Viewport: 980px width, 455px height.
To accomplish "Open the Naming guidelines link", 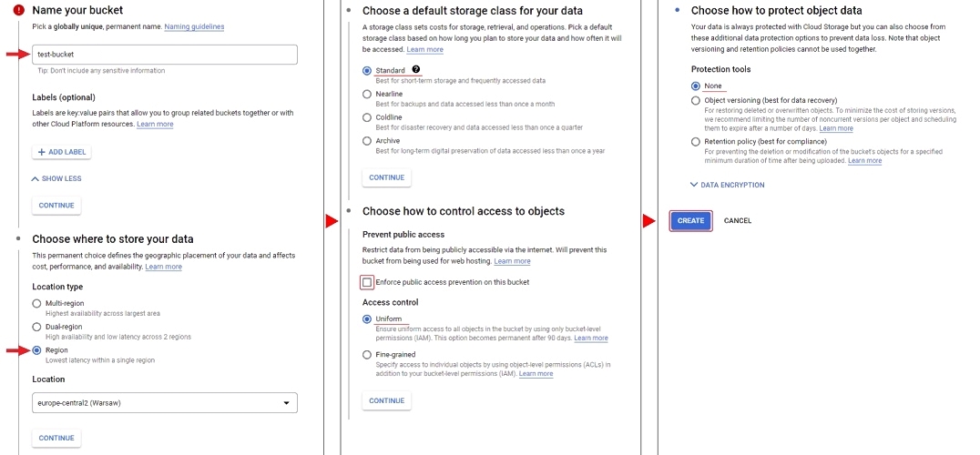I will click(x=194, y=26).
